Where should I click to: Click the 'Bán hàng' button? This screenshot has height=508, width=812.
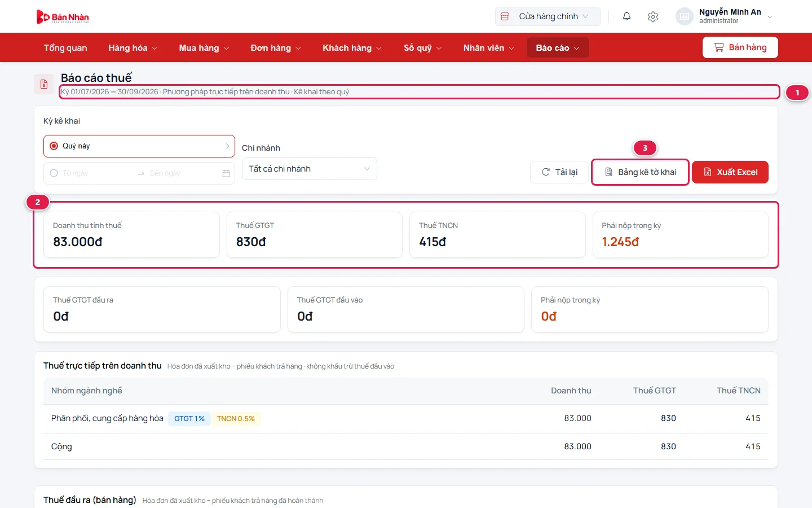coord(740,47)
